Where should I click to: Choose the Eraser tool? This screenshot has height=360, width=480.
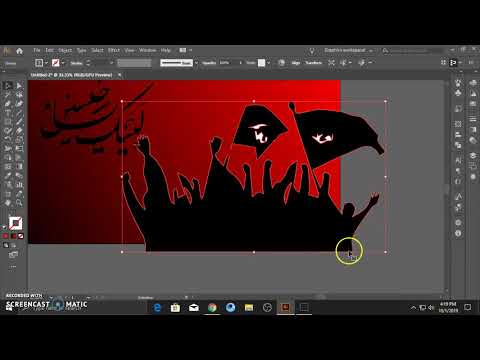[x=19, y=131]
